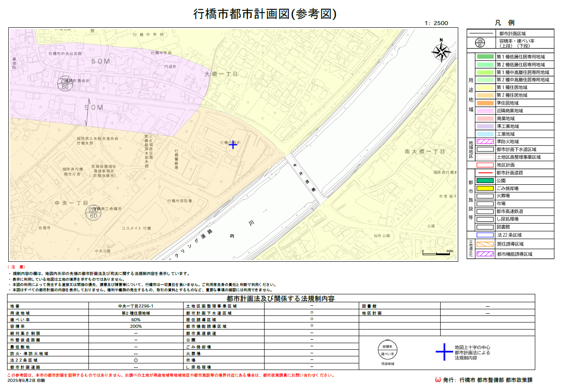Click the 60% 建ぺい率 value

click(x=136, y=320)
